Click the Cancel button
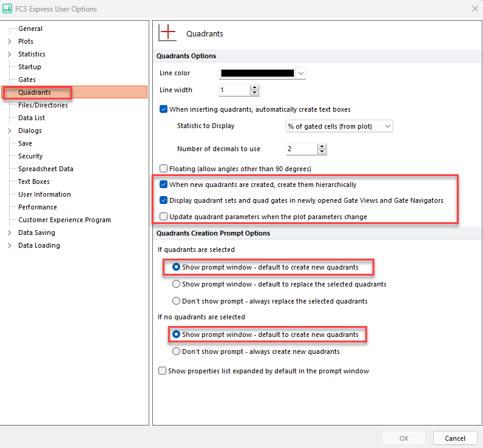Viewport: 483px width, 448px height. point(455,438)
